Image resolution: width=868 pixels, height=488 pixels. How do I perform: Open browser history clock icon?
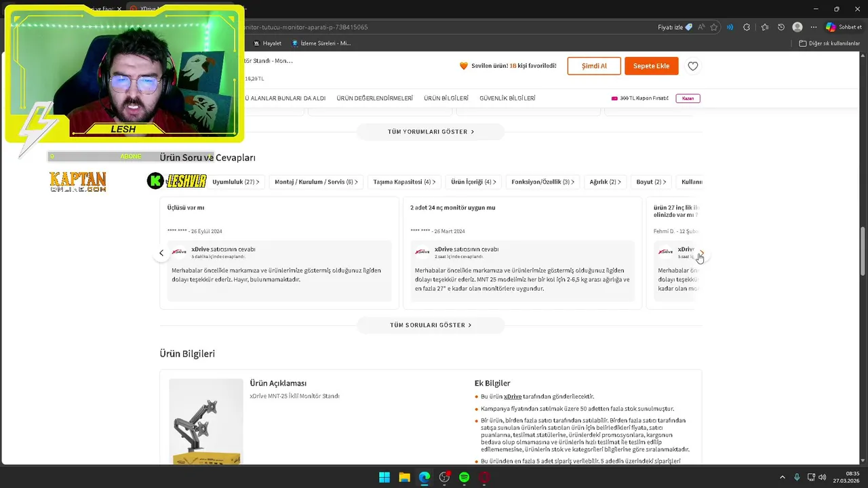(x=781, y=27)
